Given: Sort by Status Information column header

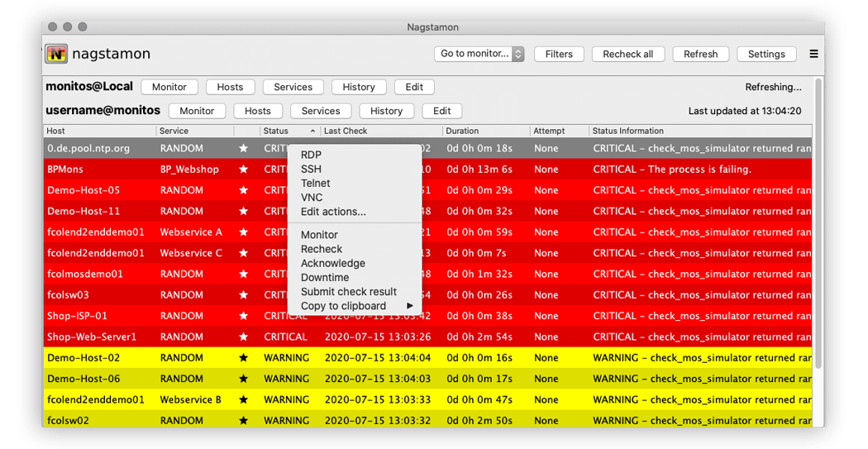Looking at the screenshot, I should click(700, 131).
